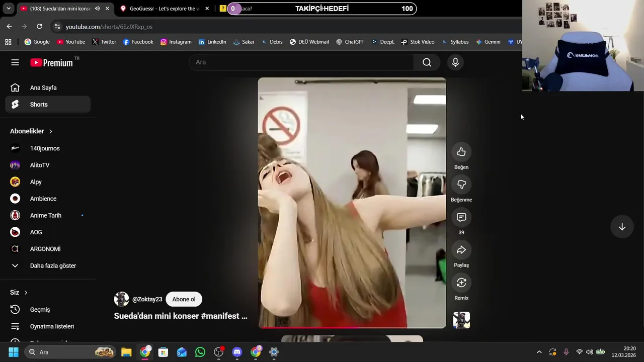This screenshot has height=362, width=644.
Task: Open WhatsApp from taskbar
Action: [x=200, y=352]
